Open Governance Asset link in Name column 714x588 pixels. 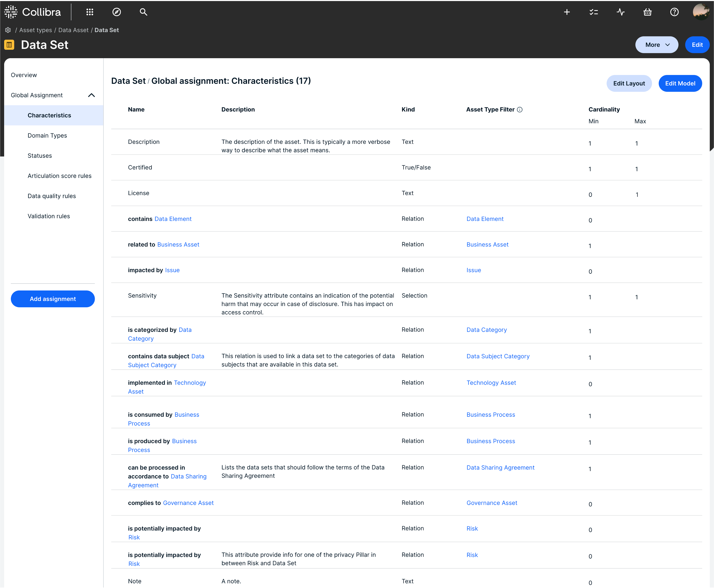[188, 503]
